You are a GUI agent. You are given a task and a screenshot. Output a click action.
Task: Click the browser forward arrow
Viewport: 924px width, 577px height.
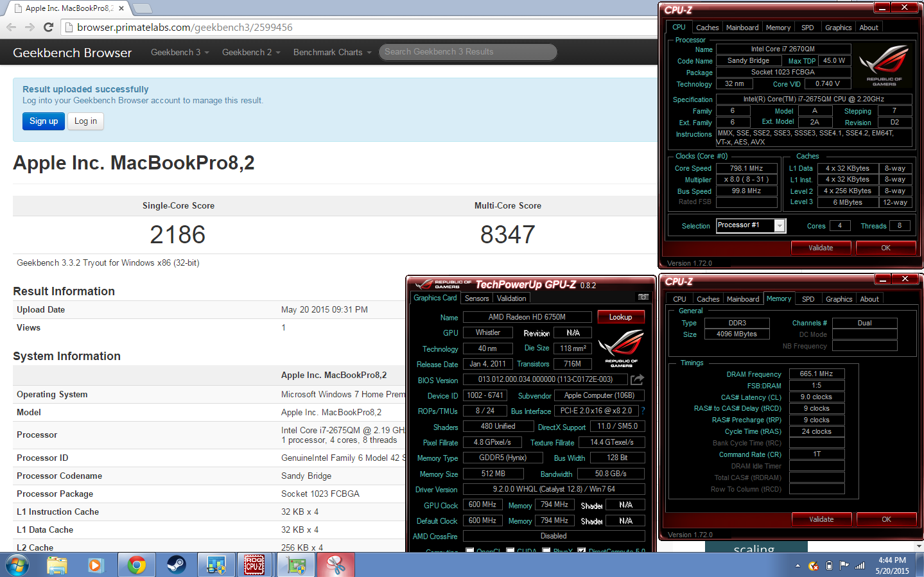pos(30,27)
